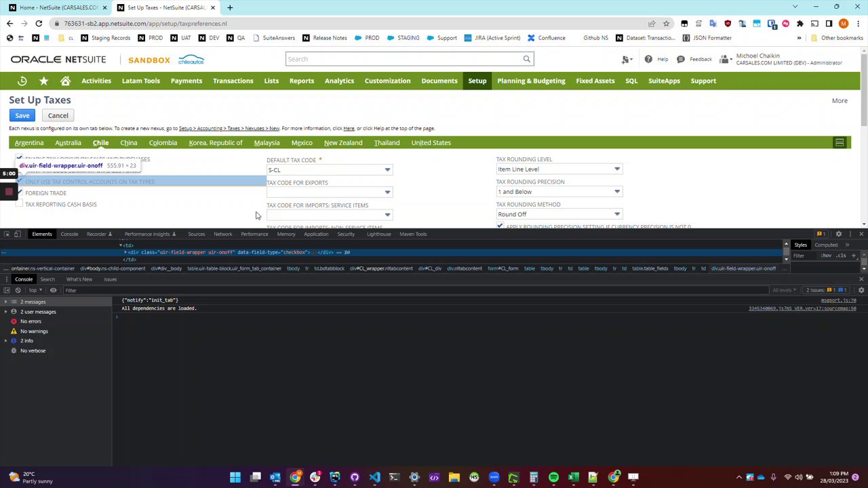Open the Tax Rounding Precision dropdown
This screenshot has height=488, width=868.
coord(617,191)
